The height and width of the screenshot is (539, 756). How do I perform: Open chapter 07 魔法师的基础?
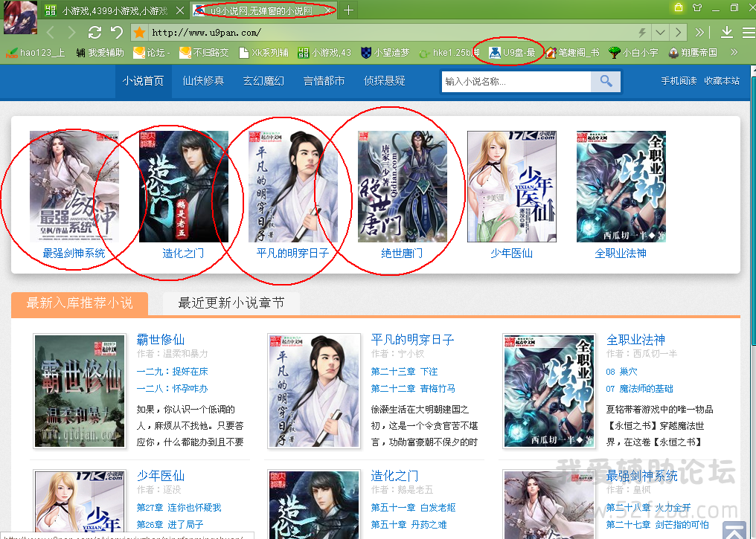pyautogui.click(x=639, y=388)
